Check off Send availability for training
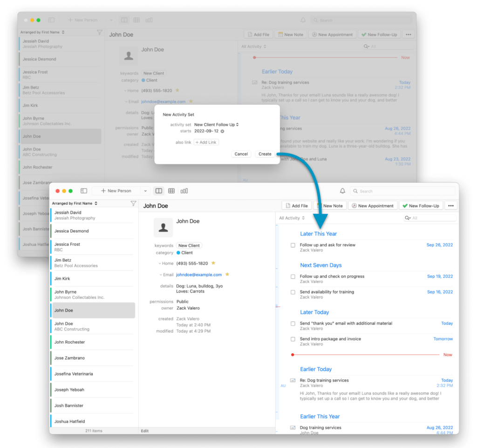 pos(293,292)
